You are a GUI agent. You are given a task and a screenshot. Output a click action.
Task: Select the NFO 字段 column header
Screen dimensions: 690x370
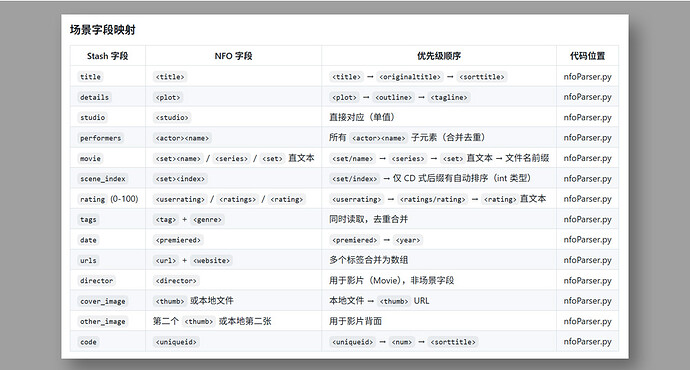(233, 56)
